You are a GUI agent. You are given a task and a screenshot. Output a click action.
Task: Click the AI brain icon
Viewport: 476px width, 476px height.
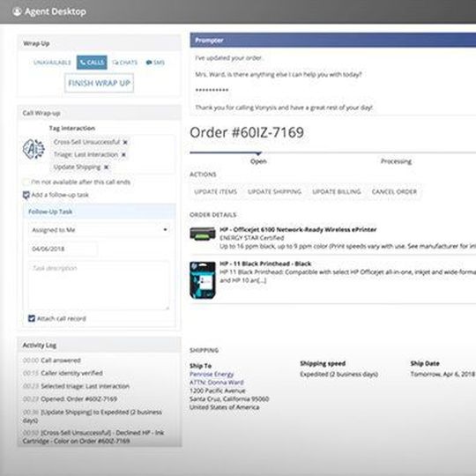(x=33, y=149)
